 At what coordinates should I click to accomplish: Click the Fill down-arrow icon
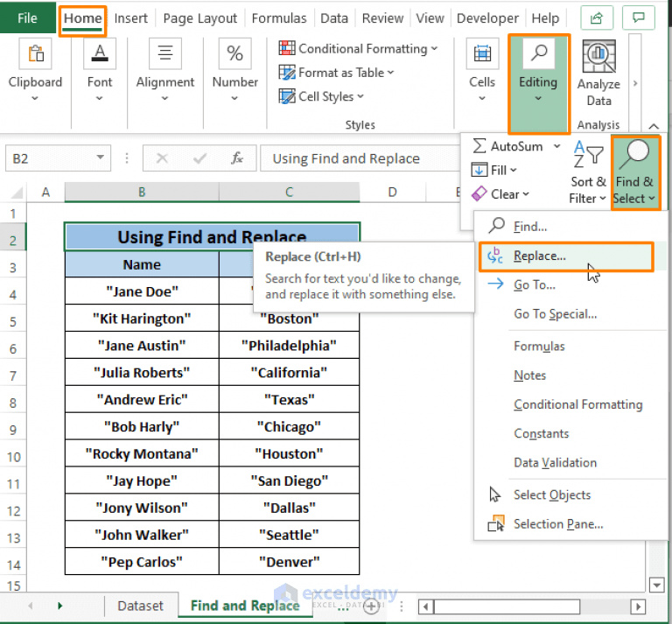pyautogui.click(x=479, y=170)
